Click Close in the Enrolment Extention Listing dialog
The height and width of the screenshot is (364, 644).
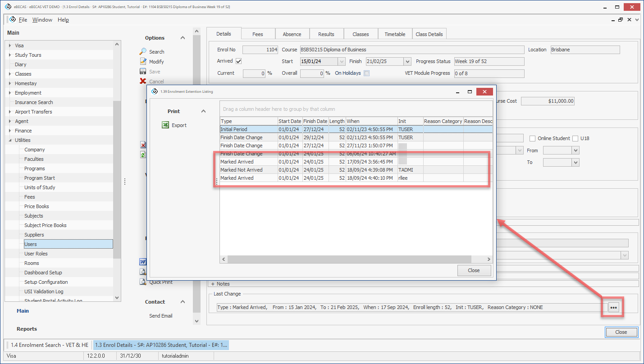[x=474, y=270]
